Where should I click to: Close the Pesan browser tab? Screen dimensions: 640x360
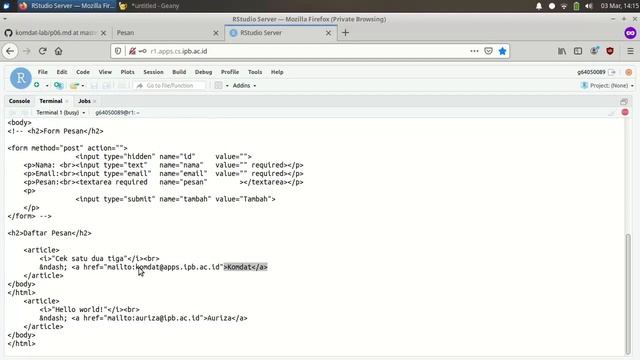pyautogui.click(x=216, y=33)
